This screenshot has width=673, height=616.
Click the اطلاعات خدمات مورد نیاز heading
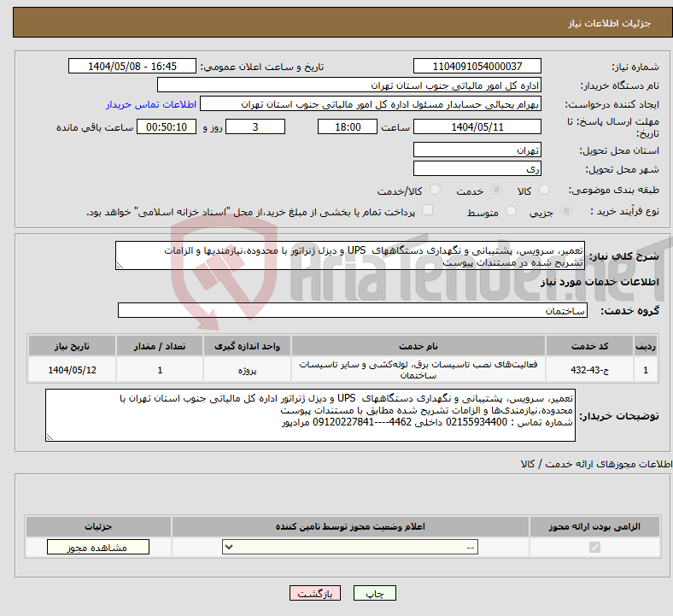pyautogui.click(x=600, y=282)
